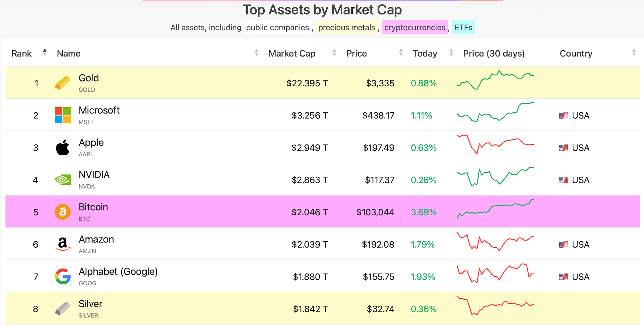Viewport: 644px width, 327px height.
Task: Click Apple 30-day price chart
Action: (495, 144)
